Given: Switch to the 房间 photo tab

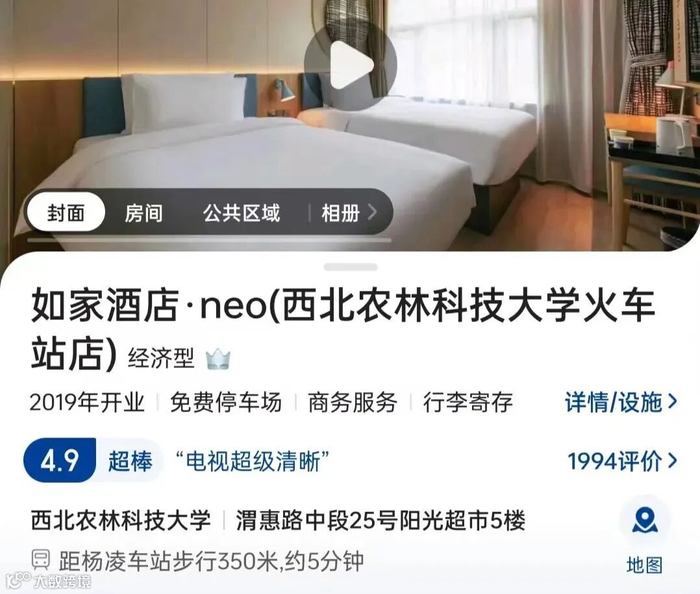Looking at the screenshot, I should pyautogui.click(x=144, y=213).
